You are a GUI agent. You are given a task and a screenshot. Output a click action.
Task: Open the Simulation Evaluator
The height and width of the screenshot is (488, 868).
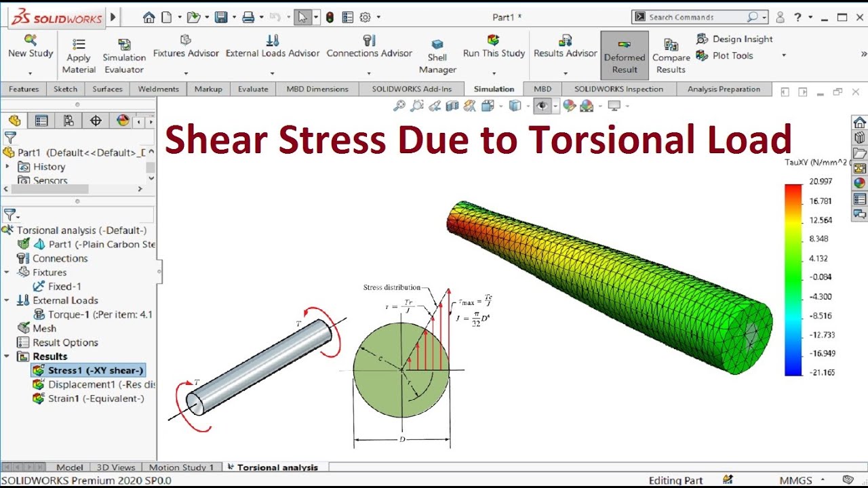tap(124, 56)
